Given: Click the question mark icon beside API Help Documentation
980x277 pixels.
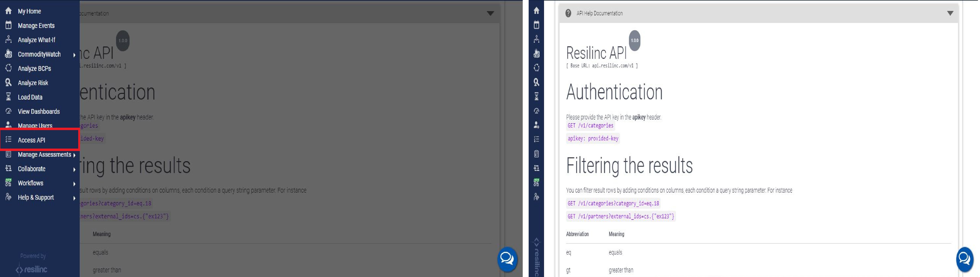Looking at the screenshot, I should tap(568, 13).
